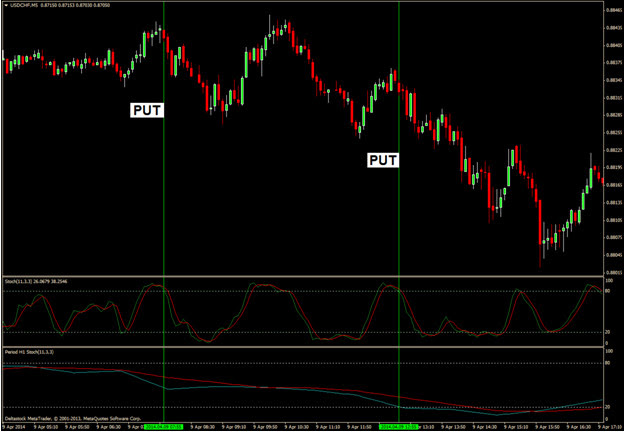Viewport: 625px width, 432px height.
Task: Click the 0.88015 price axis label
Action: [x=614, y=273]
